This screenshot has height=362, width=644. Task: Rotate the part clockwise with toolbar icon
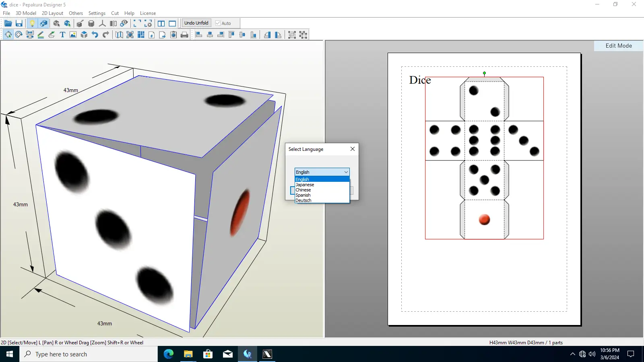(278, 35)
